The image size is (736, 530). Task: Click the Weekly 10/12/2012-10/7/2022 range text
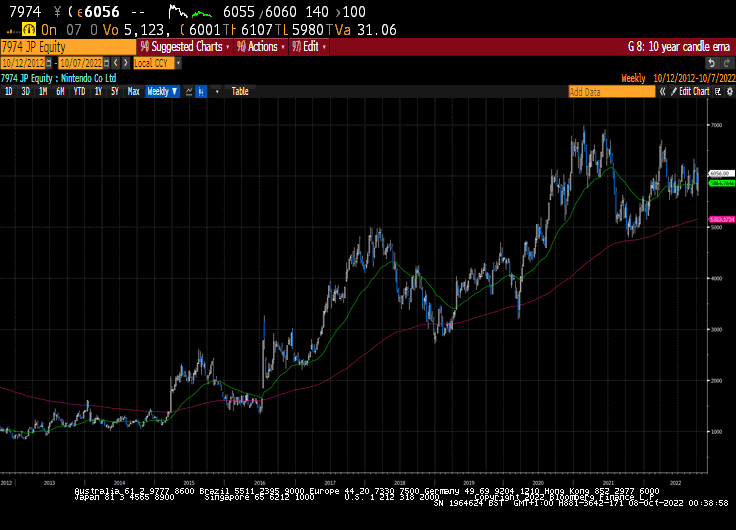coord(678,78)
